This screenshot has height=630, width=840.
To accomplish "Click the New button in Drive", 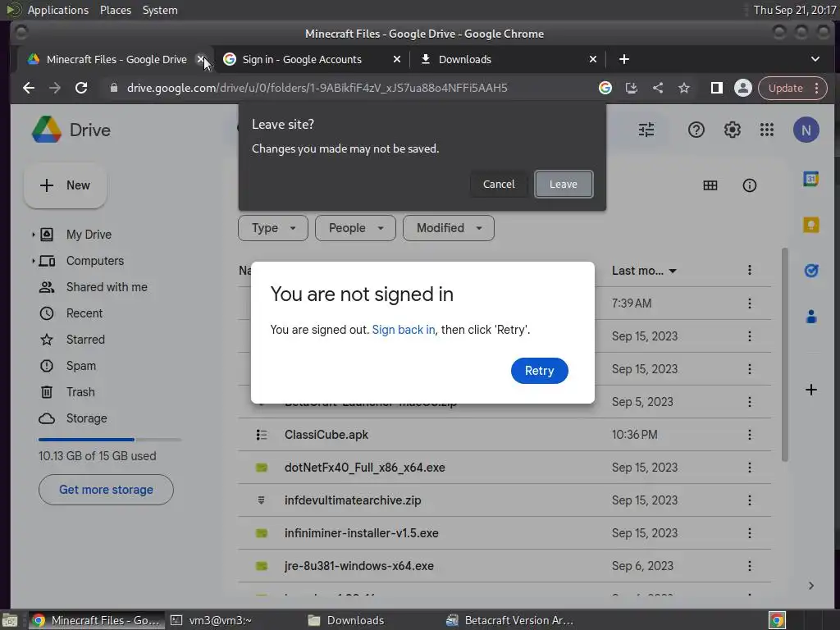I will (x=65, y=185).
